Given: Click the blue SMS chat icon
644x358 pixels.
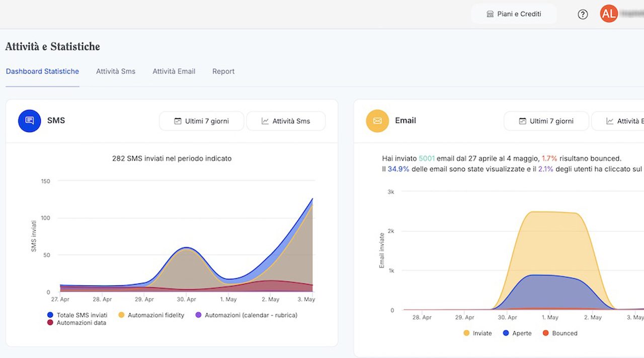Looking at the screenshot, I should [29, 121].
